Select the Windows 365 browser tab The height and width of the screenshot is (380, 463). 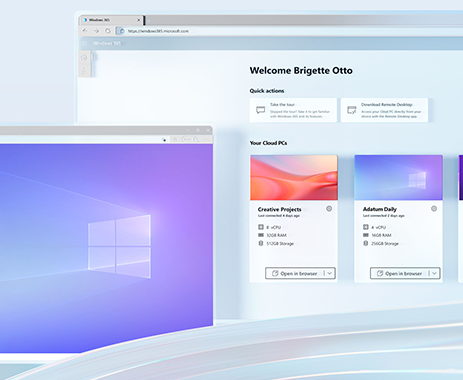point(111,20)
